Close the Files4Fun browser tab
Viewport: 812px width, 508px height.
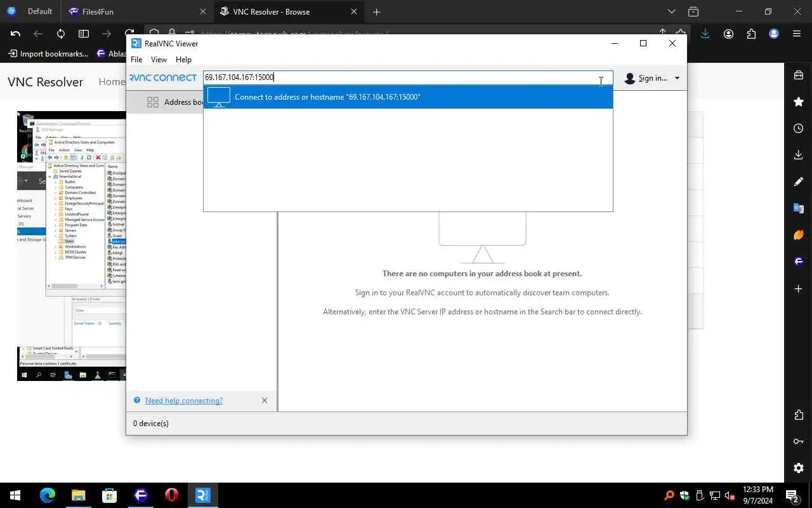[x=203, y=11]
